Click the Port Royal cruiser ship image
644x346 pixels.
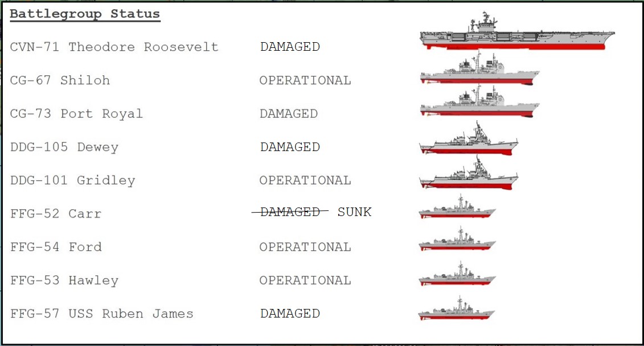pyautogui.click(x=479, y=104)
